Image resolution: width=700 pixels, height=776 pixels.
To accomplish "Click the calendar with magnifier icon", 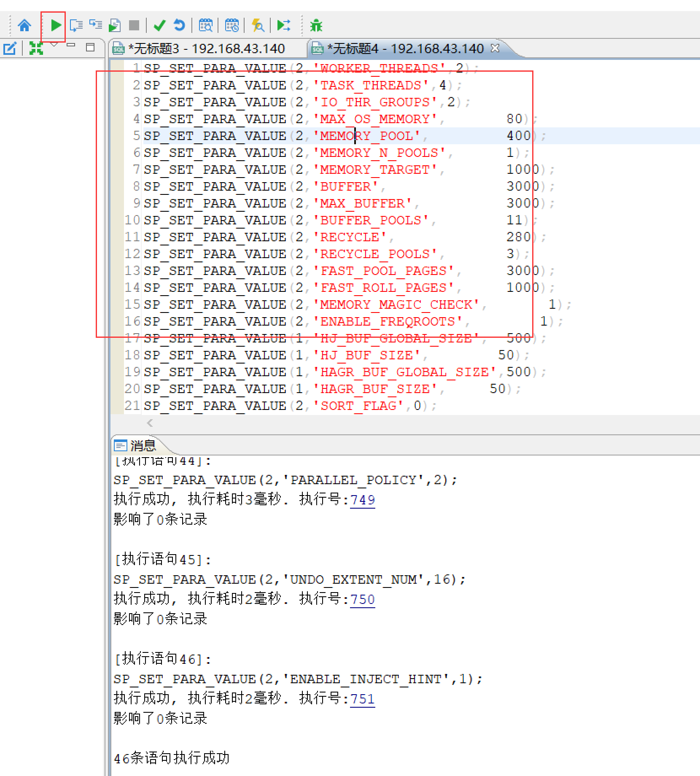I will point(206,25).
